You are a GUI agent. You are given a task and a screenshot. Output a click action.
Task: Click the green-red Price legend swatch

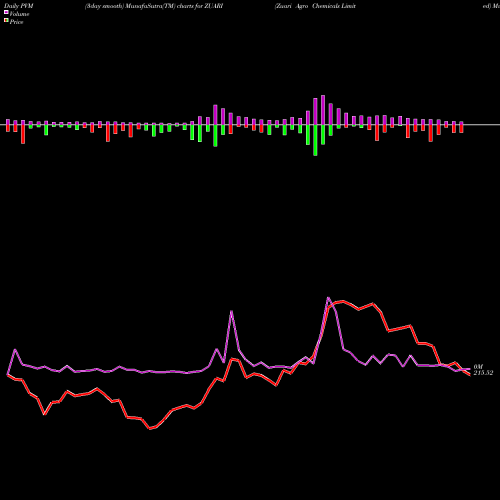point(6,20)
